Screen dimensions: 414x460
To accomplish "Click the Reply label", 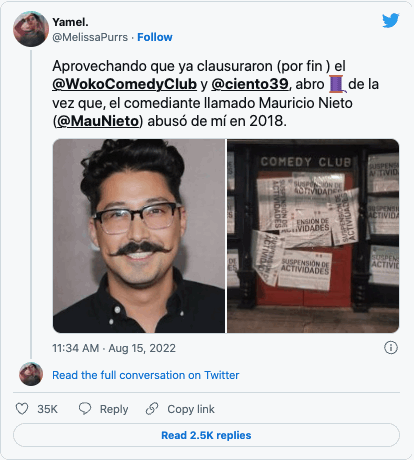I will (114, 409).
